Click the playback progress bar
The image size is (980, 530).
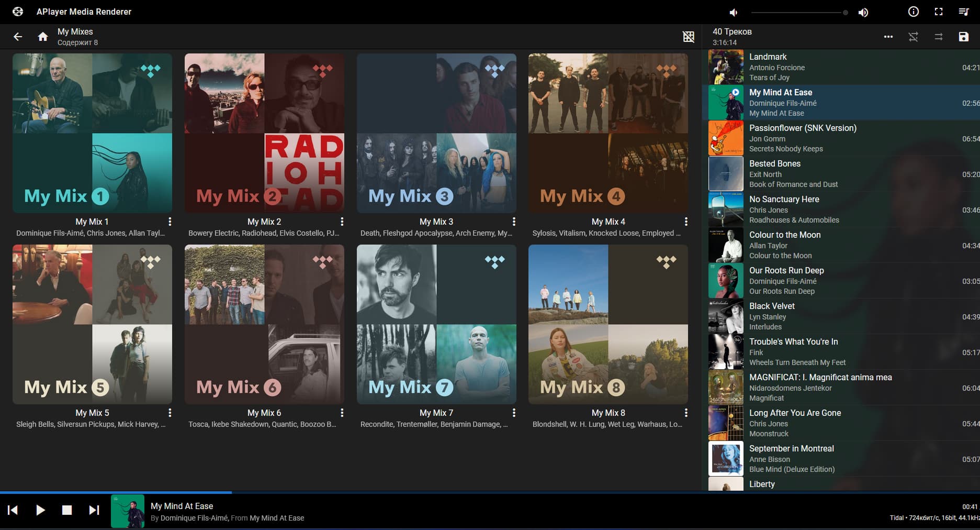click(x=490, y=492)
